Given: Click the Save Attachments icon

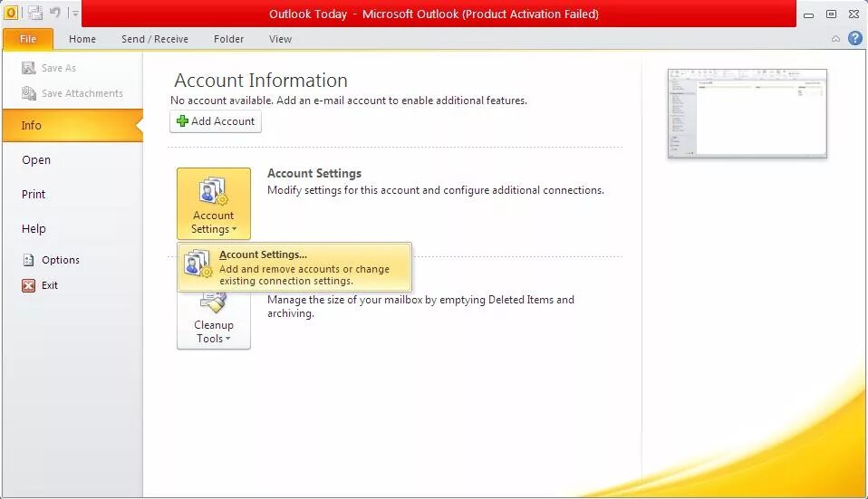Looking at the screenshot, I should (28, 93).
